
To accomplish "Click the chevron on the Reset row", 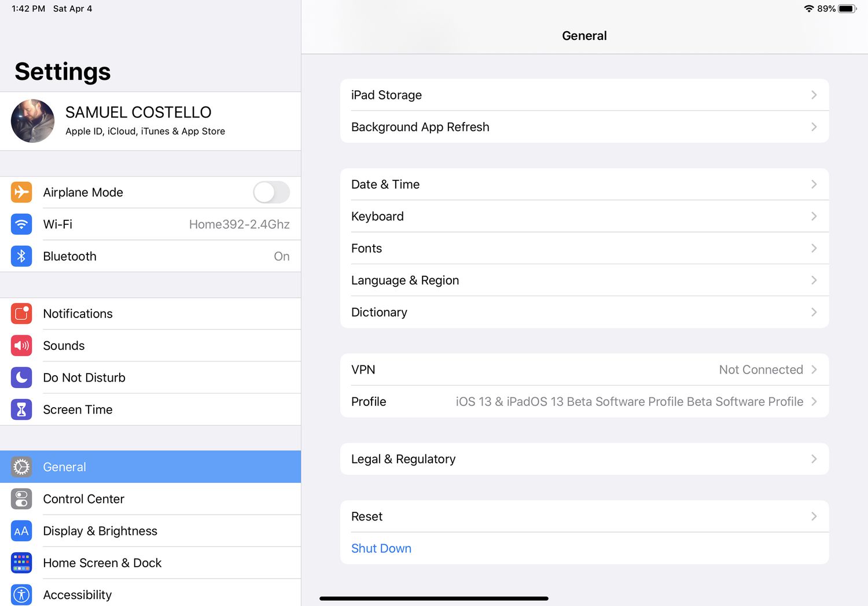I will click(814, 516).
